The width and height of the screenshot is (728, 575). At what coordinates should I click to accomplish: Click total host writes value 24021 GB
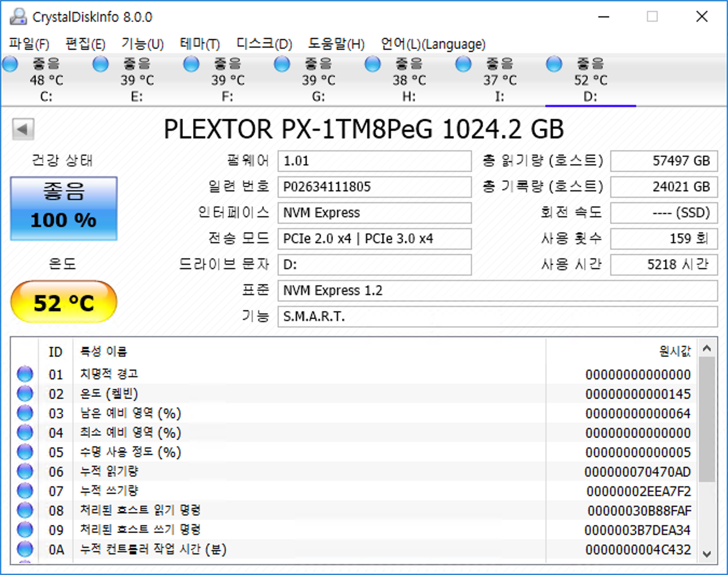(664, 187)
